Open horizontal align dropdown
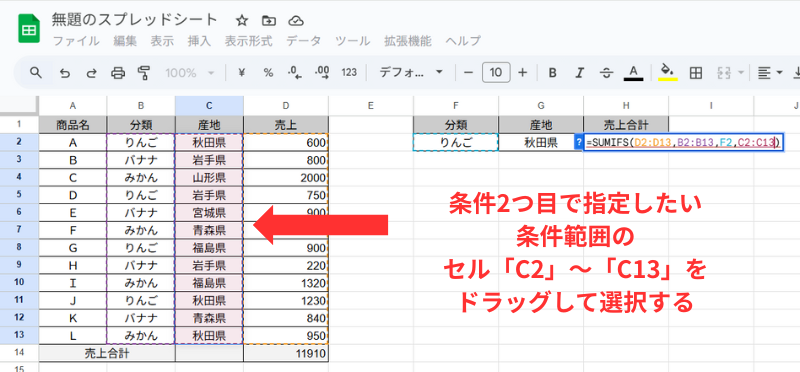The width and height of the screenshot is (800, 372). click(x=770, y=73)
